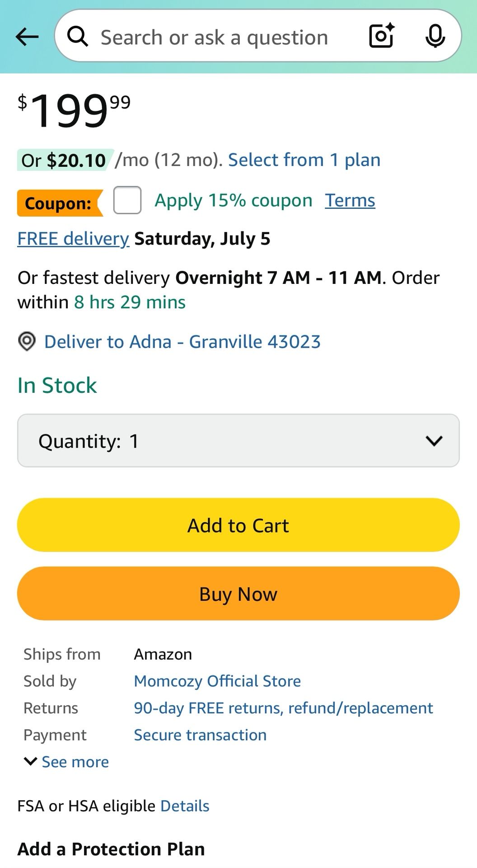Change Deliver to Adna - Granville address
The width and height of the screenshot is (477, 868).
[x=182, y=342]
